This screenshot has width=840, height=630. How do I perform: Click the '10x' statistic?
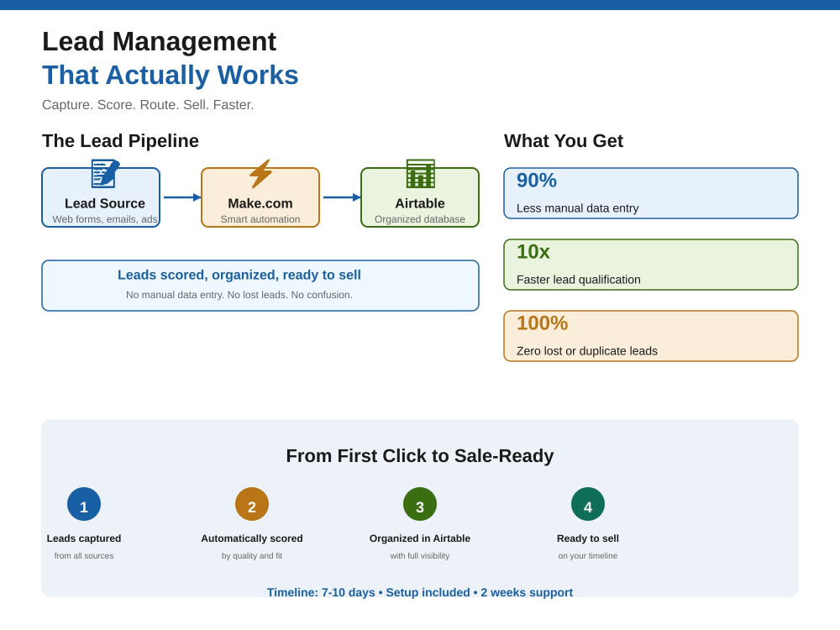pos(533,252)
